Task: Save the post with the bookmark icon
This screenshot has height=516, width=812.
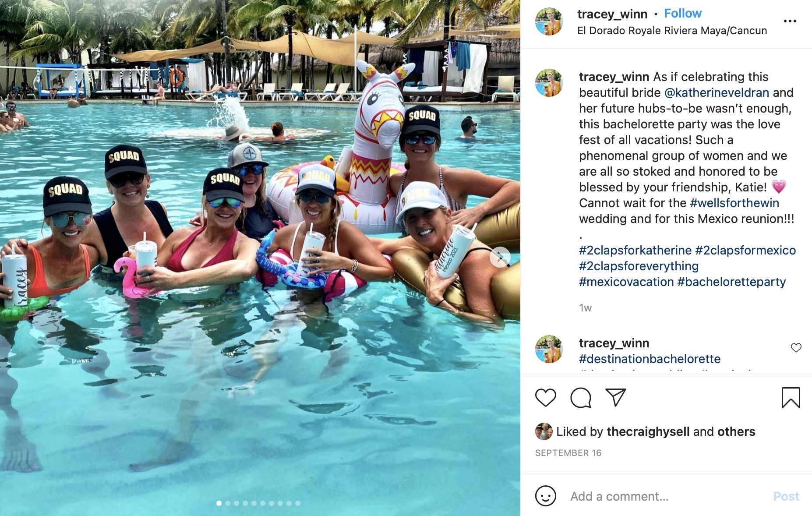Action: tap(791, 398)
